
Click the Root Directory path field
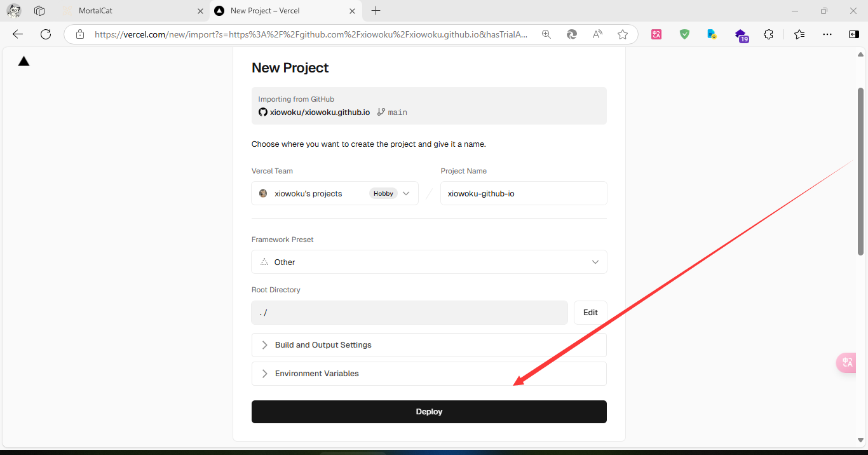(x=409, y=313)
